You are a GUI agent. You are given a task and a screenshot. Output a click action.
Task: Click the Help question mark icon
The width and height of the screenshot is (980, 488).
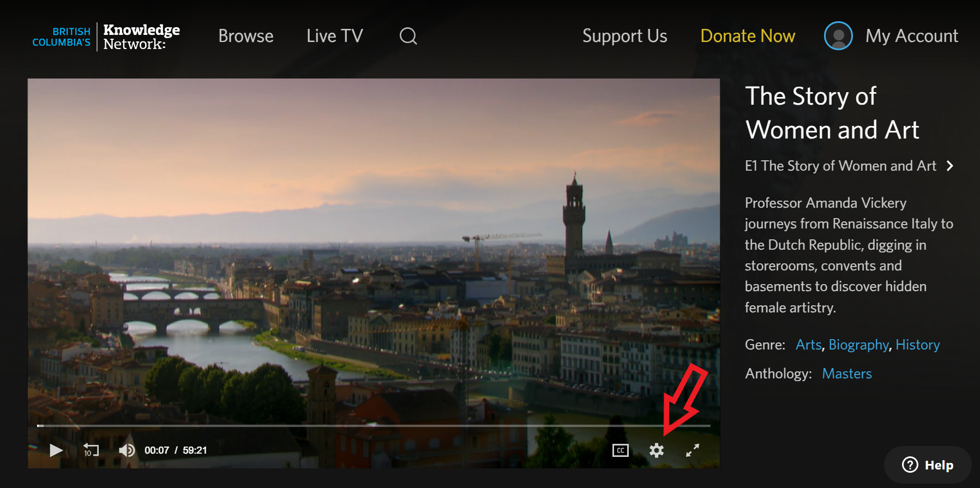click(910, 465)
